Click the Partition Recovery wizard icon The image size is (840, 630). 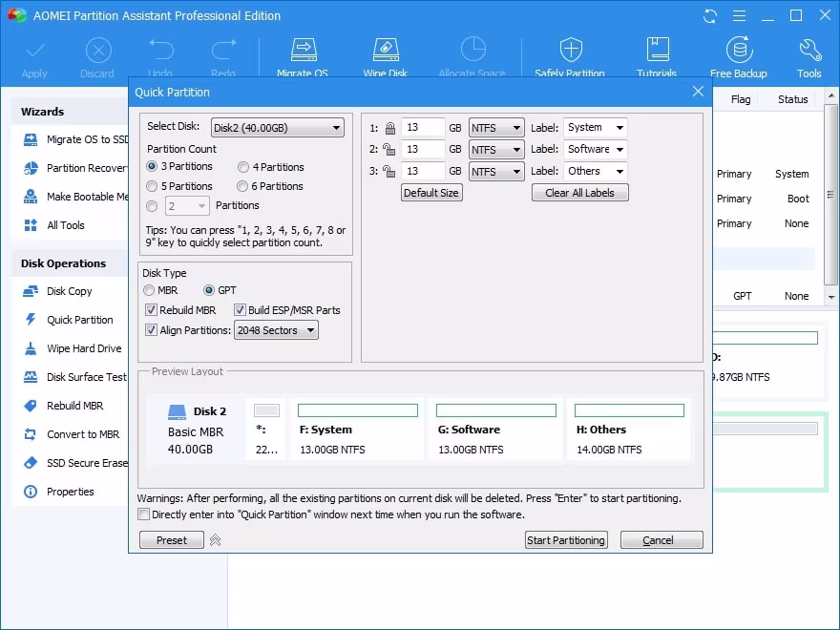(x=31, y=168)
